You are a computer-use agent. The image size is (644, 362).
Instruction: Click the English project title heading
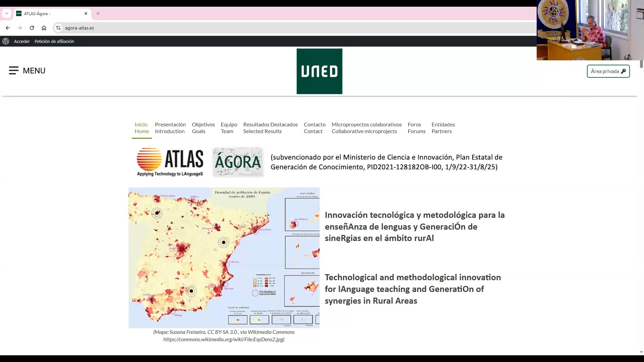pyautogui.click(x=413, y=289)
